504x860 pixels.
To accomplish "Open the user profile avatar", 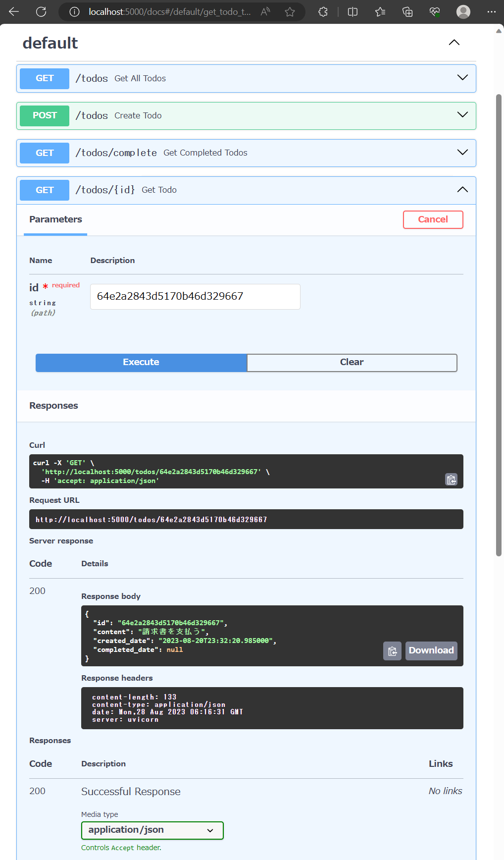I will pos(463,12).
